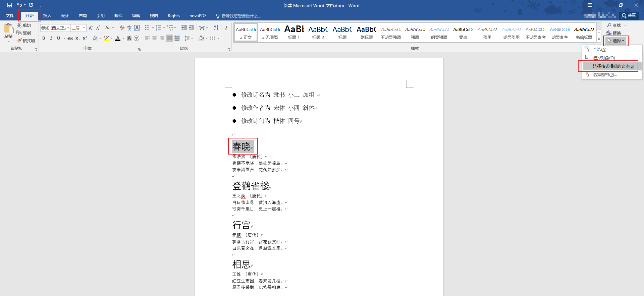Image resolution: width=644 pixels, height=296 pixels.
Task: Copy selection with 复制 button
Action: (24, 33)
